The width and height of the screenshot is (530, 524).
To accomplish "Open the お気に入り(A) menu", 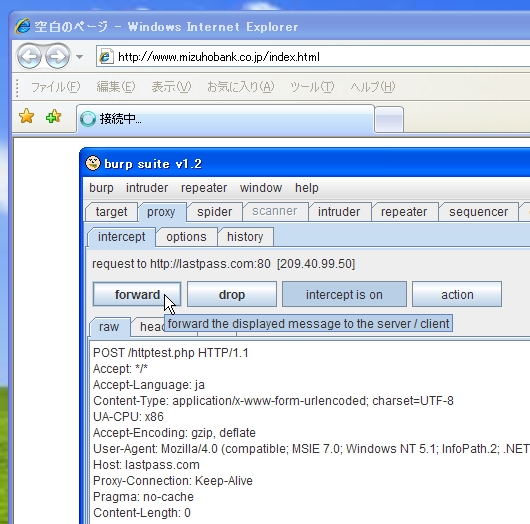I will coord(240,87).
